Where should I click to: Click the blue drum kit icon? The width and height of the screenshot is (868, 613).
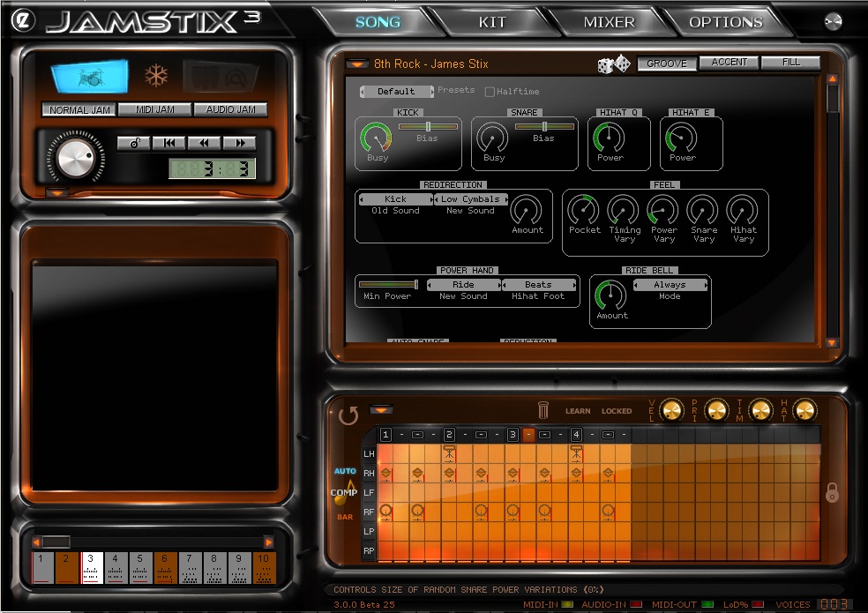[x=89, y=78]
